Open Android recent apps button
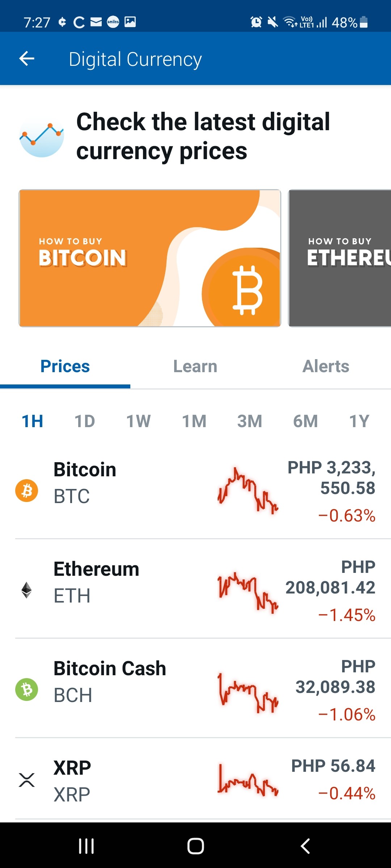The height and width of the screenshot is (868, 391). tap(86, 846)
